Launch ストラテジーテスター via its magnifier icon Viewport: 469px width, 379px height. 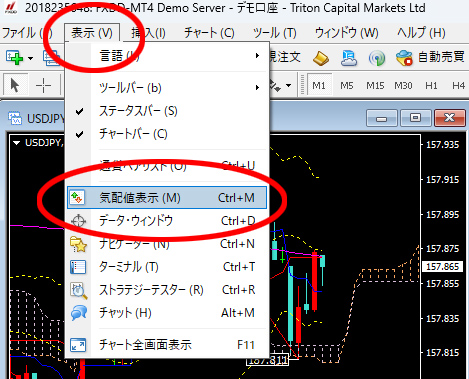point(78,290)
